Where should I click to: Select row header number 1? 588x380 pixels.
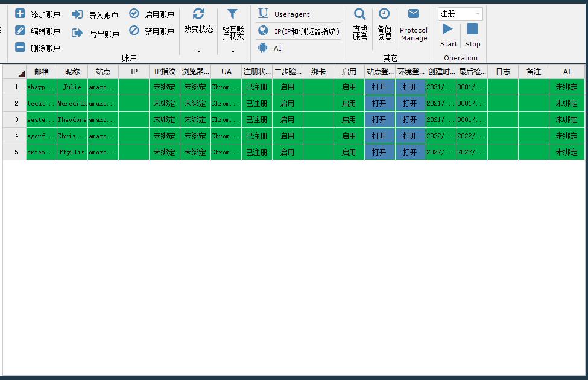14,87
